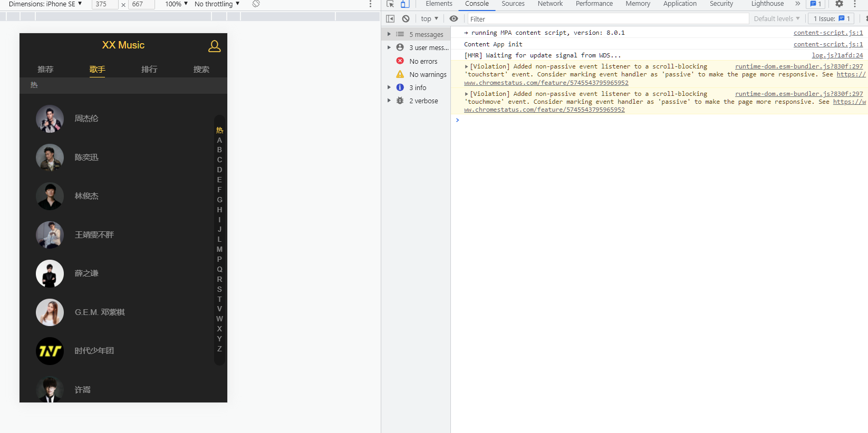Expand the 3 info group
Image resolution: width=868 pixels, height=433 pixels.
389,87
